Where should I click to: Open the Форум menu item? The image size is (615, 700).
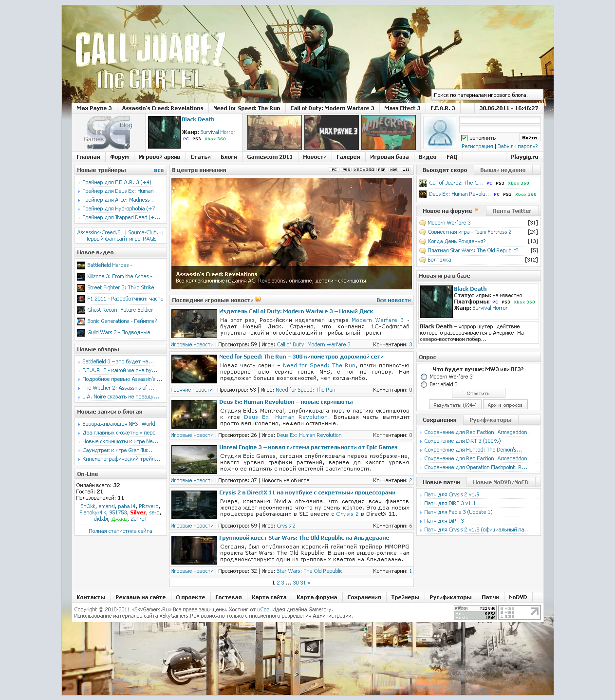pyautogui.click(x=119, y=157)
